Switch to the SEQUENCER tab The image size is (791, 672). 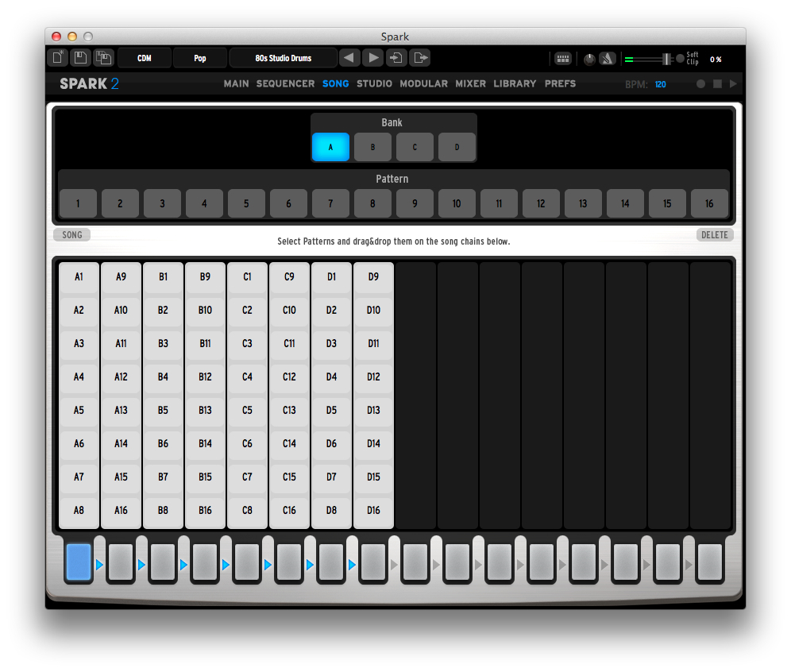point(285,83)
